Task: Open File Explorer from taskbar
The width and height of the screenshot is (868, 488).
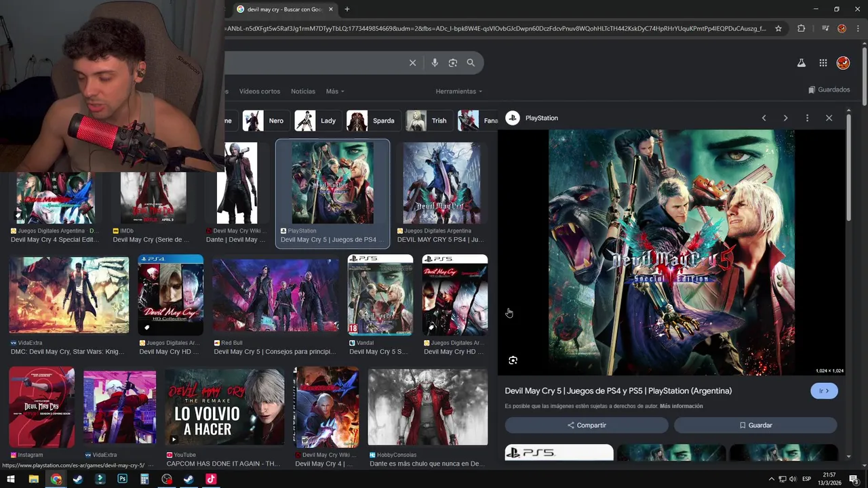Action: pyautogui.click(x=33, y=479)
